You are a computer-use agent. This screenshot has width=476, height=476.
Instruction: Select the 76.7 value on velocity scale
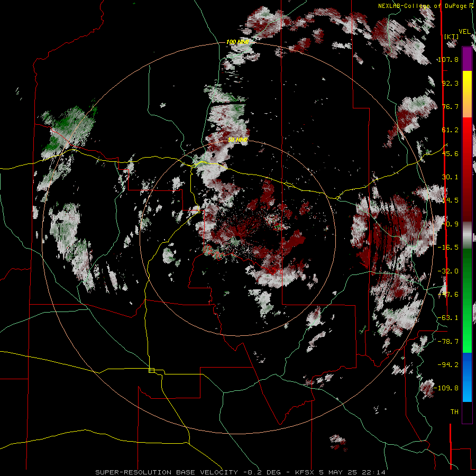450,106
